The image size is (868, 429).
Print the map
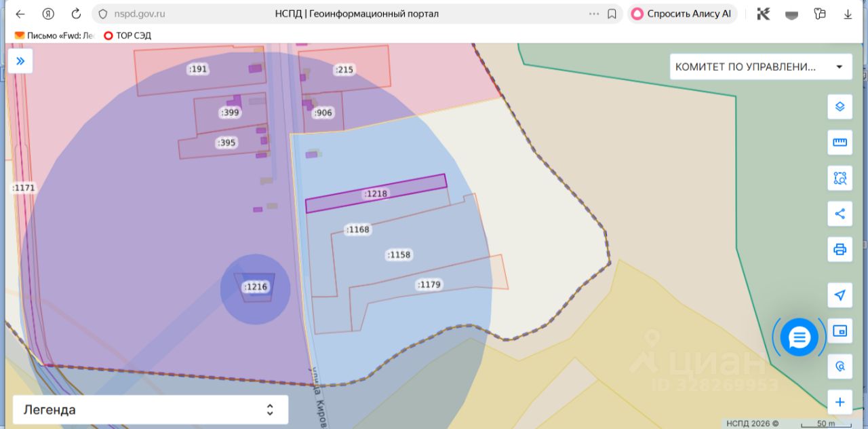click(840, 249)
